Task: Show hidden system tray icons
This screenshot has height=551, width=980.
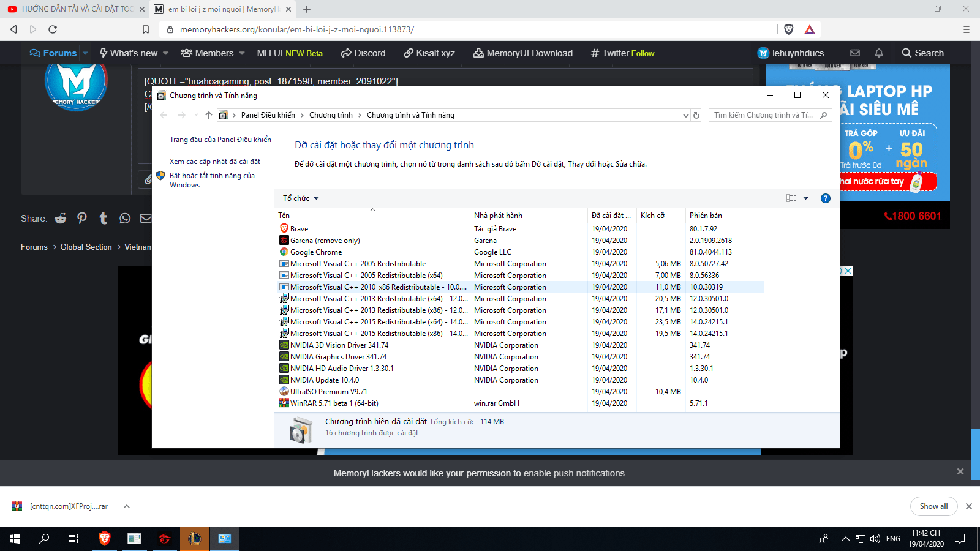Action: (846, 539)
